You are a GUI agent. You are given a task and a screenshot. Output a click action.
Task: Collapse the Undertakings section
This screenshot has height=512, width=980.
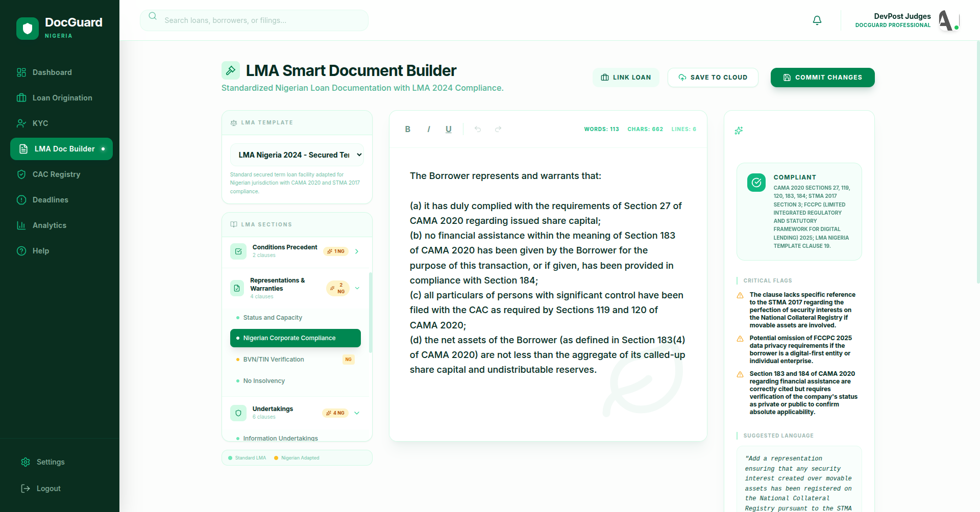tap(357, 413)
